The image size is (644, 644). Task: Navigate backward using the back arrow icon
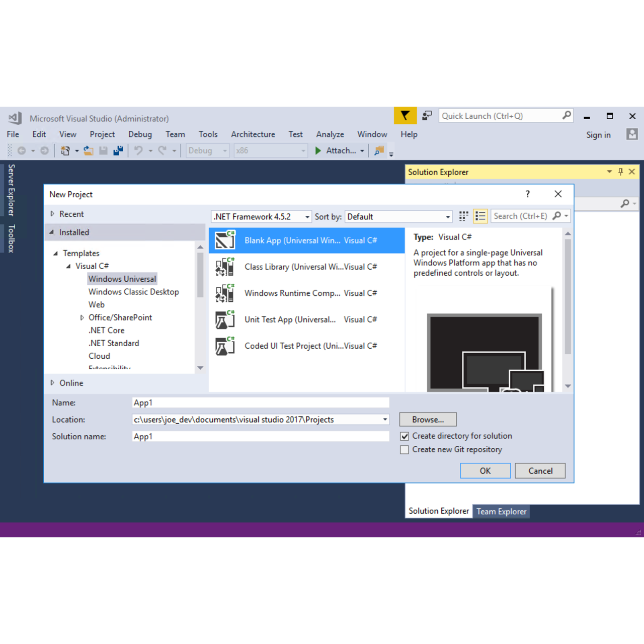coord(22,150)
